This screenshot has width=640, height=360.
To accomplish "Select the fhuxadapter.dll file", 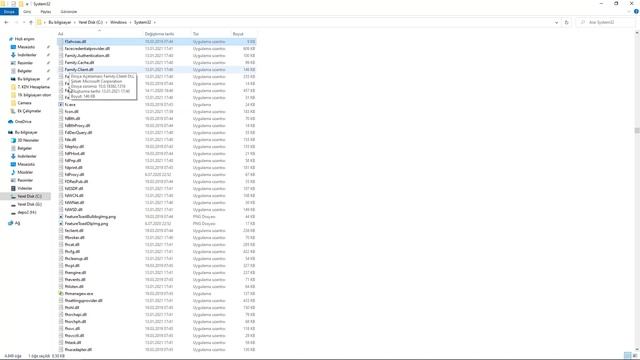I will point(78,349).
